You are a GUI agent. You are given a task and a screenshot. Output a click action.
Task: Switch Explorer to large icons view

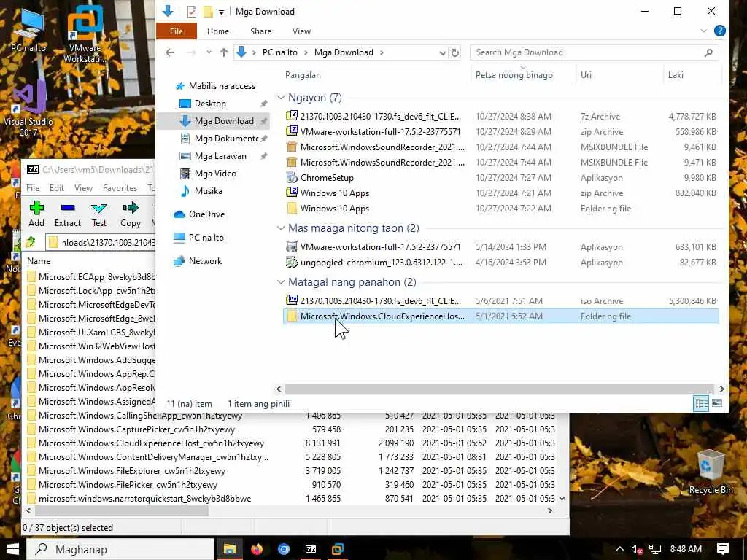(x=716, y=404)
